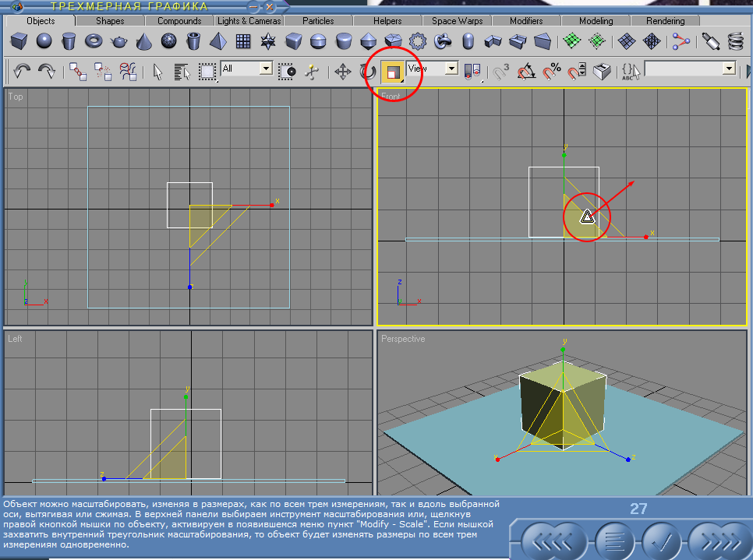Select the GeoSphere primitive icon
The width and height of the screenshot is (753, 560).
(x=168, y=41)
